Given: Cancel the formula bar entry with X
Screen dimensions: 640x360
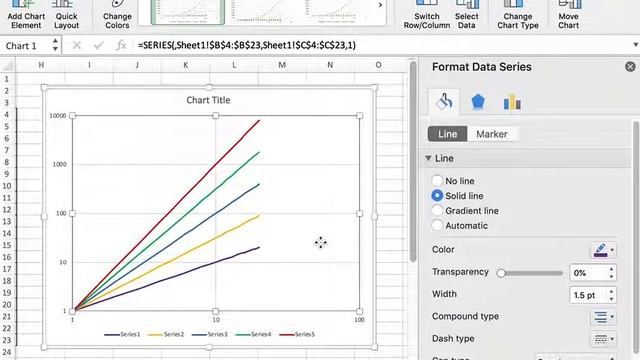Looking at the screenshot, I should 77,45.
